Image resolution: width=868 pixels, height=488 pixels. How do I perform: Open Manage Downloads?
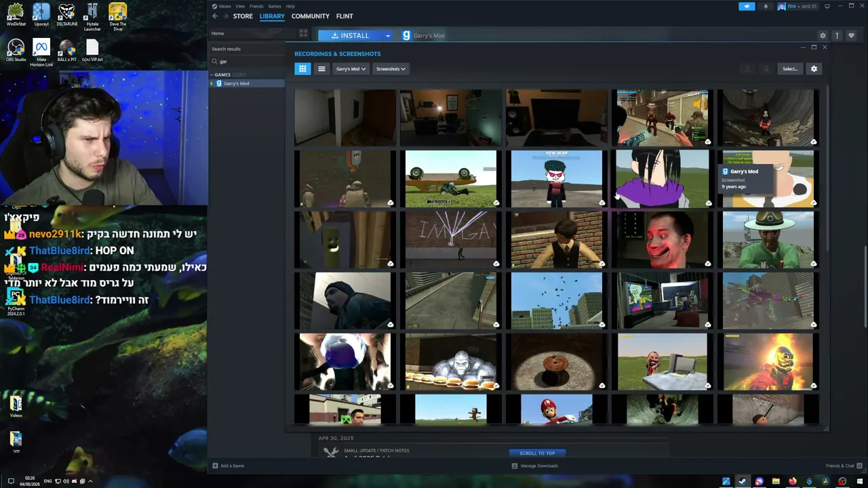[535, 466]
